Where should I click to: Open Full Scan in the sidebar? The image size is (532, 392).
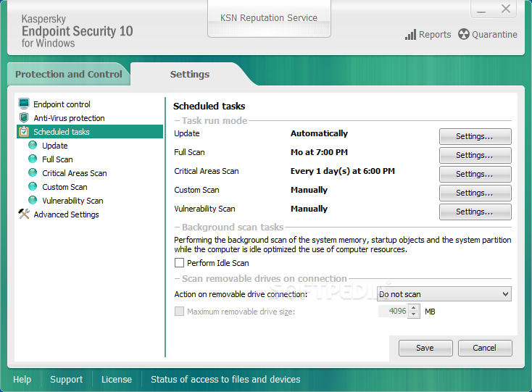(x=57, y=159)
